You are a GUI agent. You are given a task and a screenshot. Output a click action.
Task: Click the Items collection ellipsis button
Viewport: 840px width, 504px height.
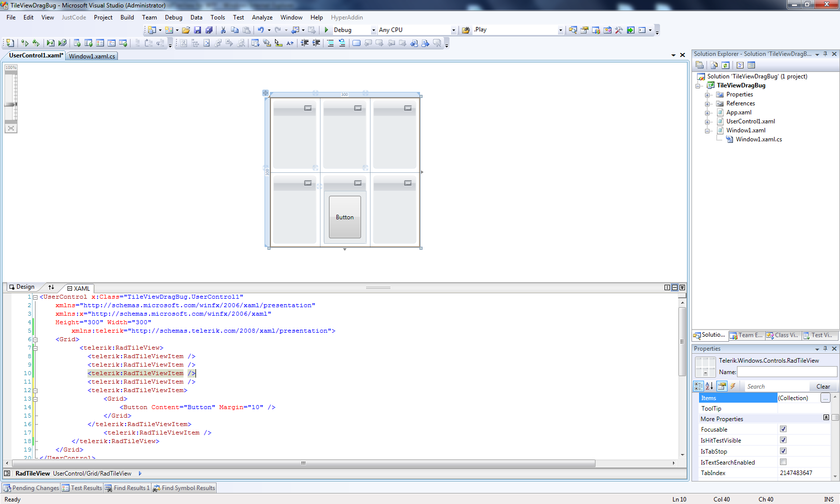click(x=825, y=398)
